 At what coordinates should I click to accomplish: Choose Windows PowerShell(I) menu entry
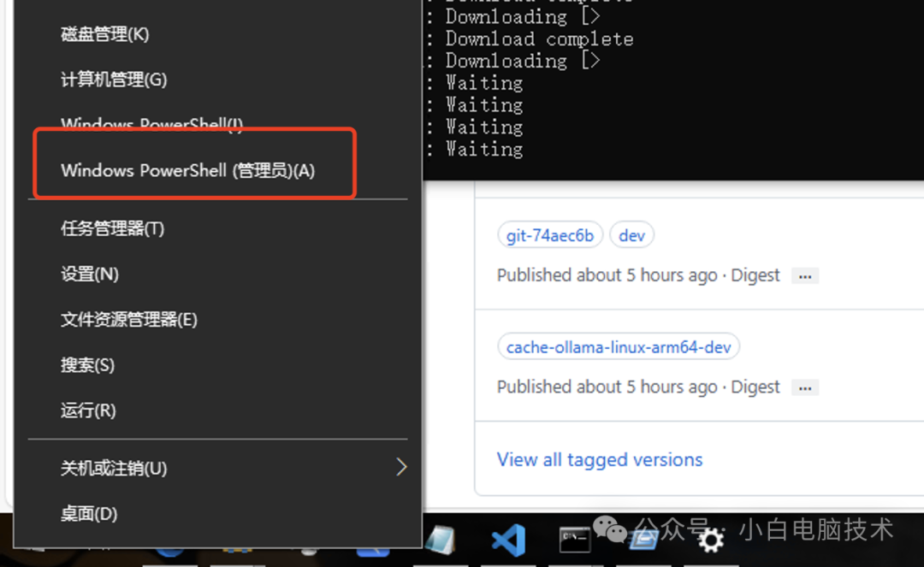pyautogui.click(x=218, y=124)
